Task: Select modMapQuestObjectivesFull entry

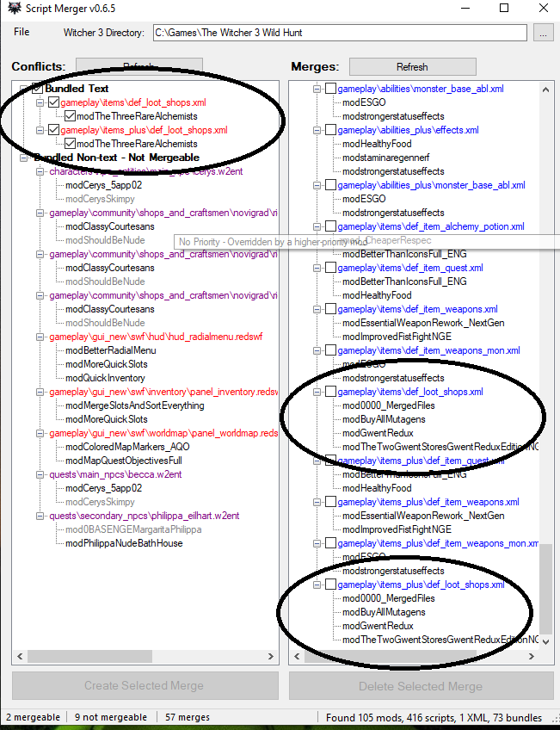Action: [x=124, y=461]
